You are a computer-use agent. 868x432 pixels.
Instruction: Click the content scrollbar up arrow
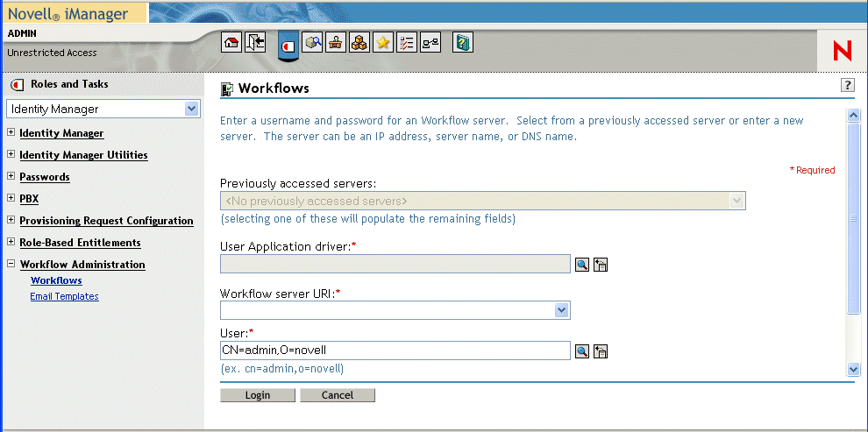(853, 115)
